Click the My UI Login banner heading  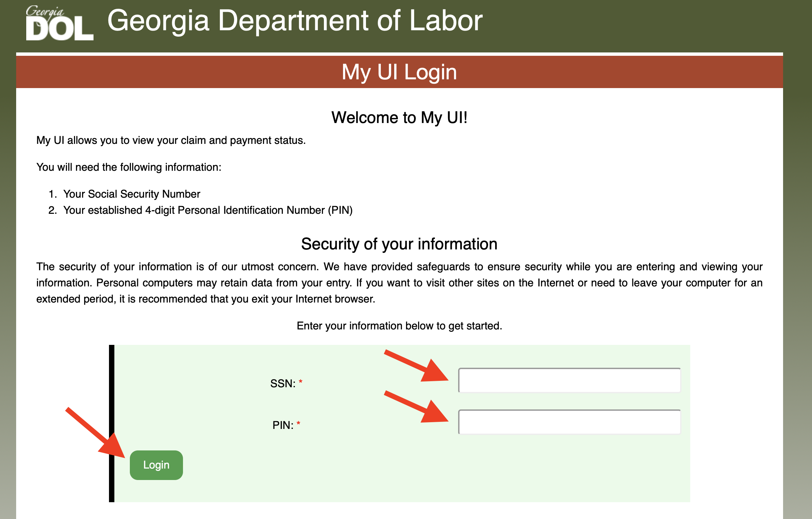399,72
